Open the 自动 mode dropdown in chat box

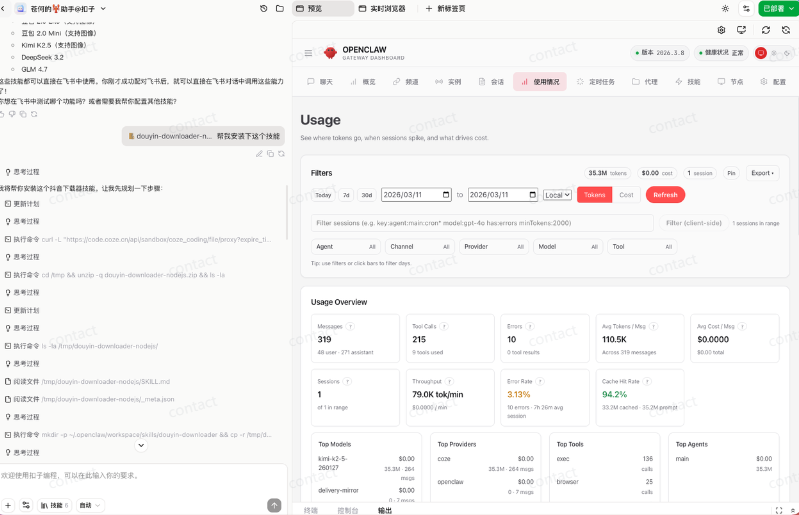pyautogui.click(x=90, y=505)
